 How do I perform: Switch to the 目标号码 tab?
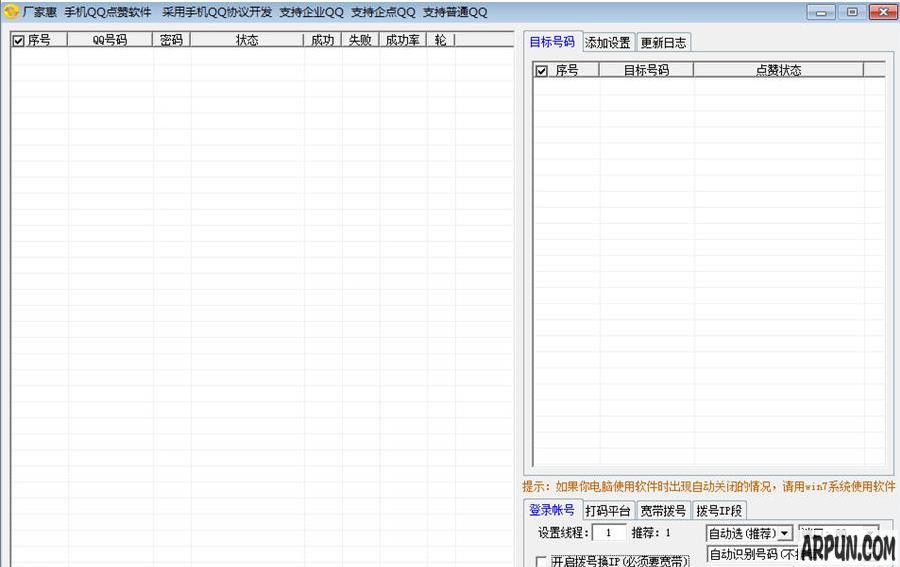coord(552,42)
